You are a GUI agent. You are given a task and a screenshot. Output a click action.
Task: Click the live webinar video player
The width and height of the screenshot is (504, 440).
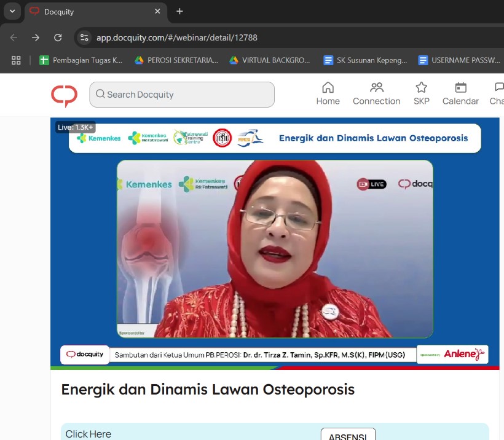(275, 246)
